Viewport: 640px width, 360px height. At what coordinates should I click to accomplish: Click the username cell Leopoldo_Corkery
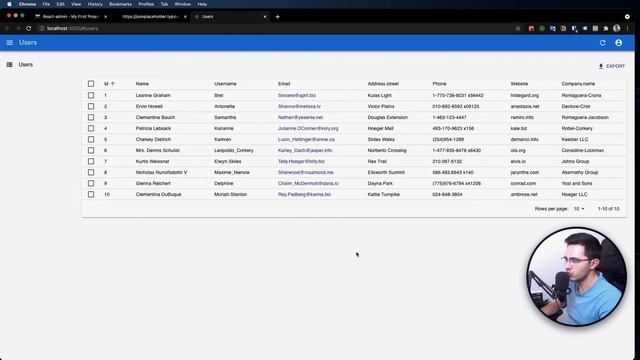[234, 150]
